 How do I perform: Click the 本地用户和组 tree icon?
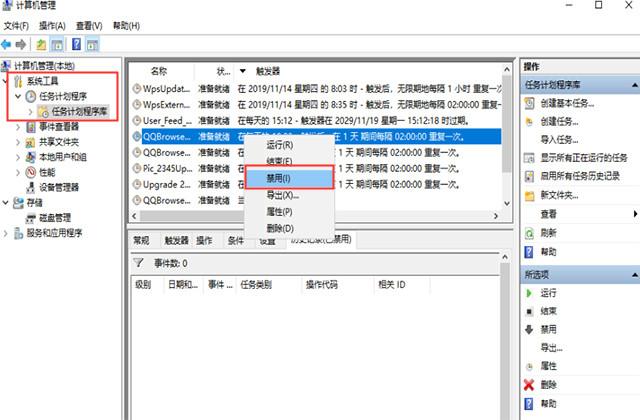click(x=31, y=157)
